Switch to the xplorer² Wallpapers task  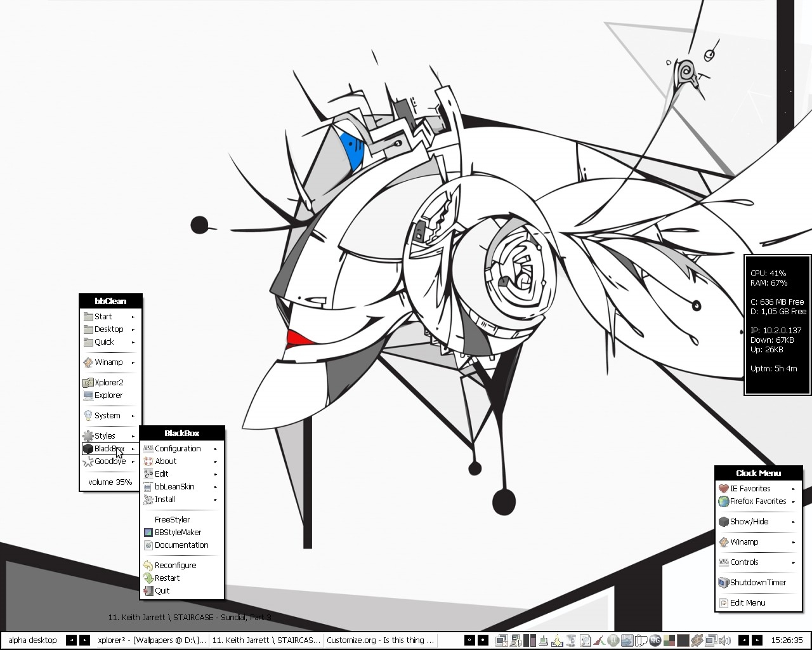152,640
